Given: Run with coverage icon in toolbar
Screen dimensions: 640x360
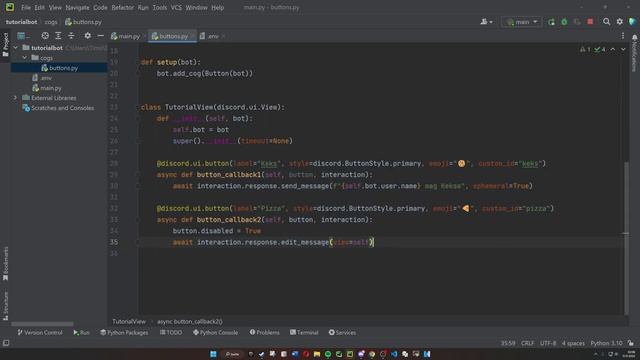Looking at the screenshot, I should click(x=577, y=22).
